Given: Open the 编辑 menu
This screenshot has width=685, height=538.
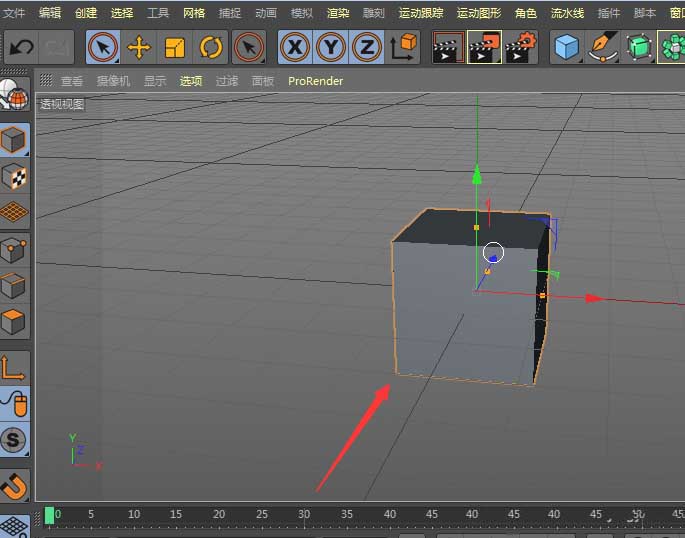Looking at the screenshot, I should click(x=50, y=13).
